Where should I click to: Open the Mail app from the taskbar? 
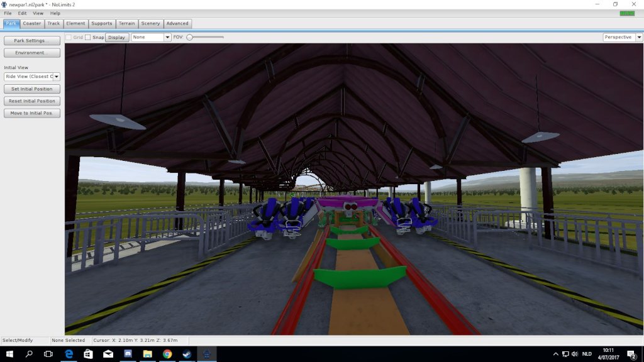pos(108,354)
